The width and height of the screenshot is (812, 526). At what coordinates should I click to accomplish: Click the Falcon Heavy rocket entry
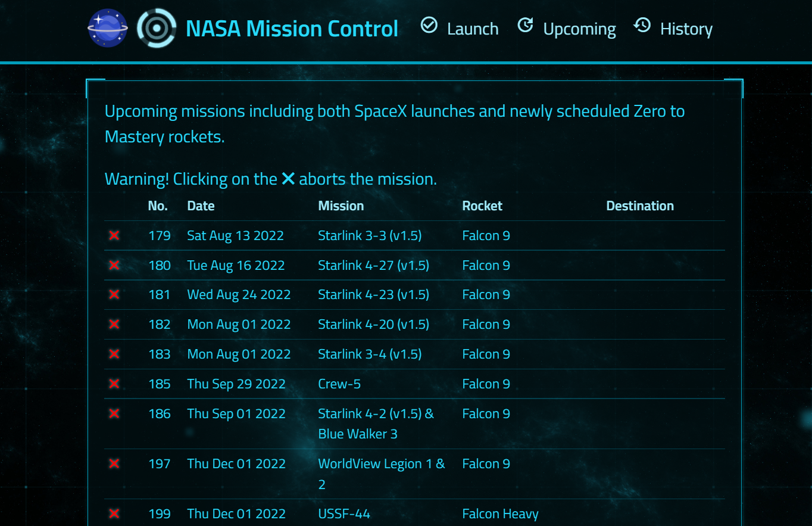(500, 513)
